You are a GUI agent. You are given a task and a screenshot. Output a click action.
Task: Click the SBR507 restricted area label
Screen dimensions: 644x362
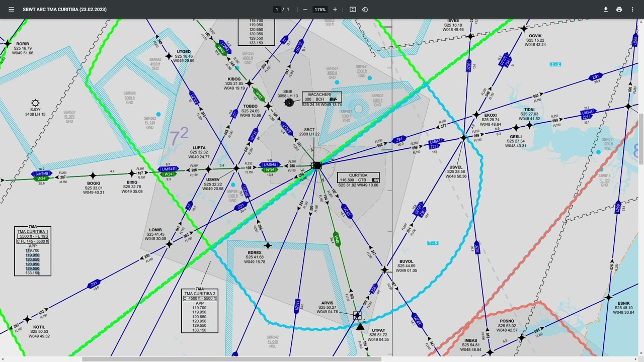[69, 117]
